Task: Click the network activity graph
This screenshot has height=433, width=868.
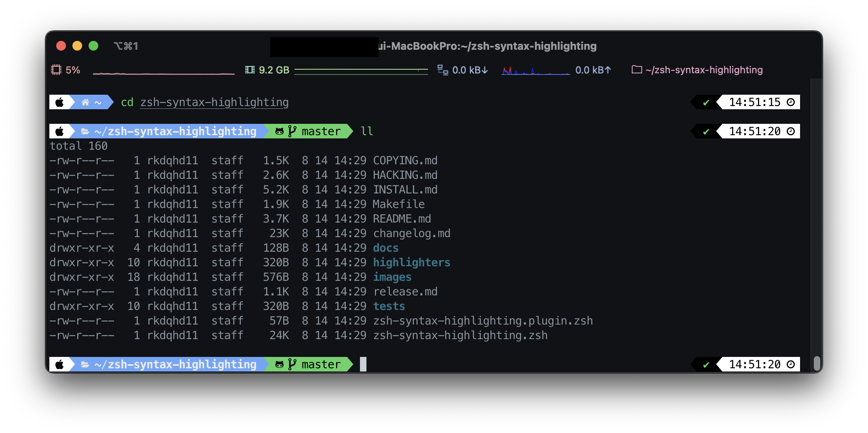Action: click(536, 71)
